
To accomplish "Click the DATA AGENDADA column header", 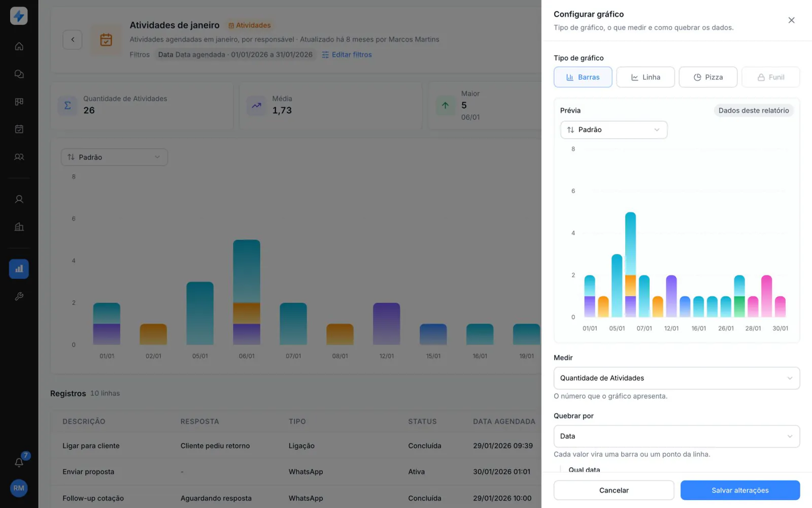I will click(x=504, y=421).
